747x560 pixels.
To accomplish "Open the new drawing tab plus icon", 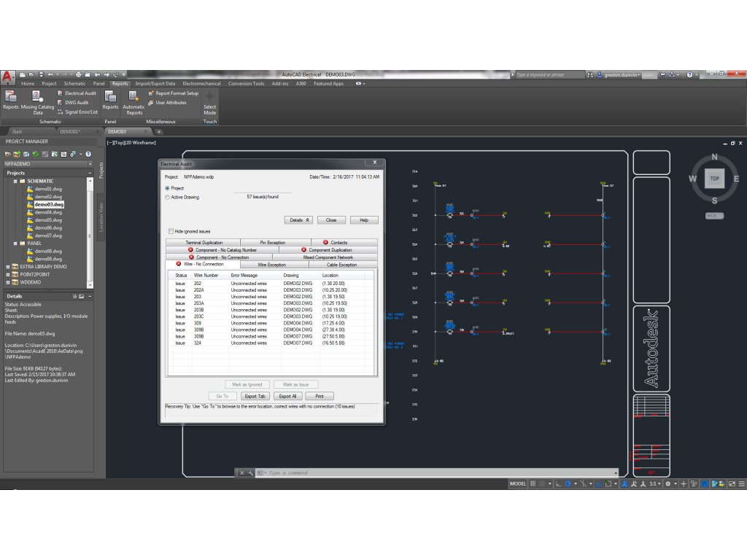I will [x=159, y=132].
